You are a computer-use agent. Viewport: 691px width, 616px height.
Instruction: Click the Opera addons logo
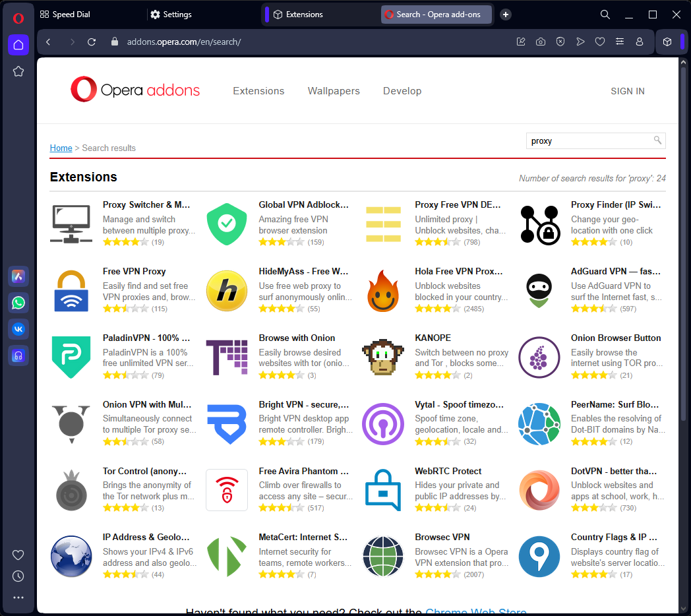coord(135,90)
